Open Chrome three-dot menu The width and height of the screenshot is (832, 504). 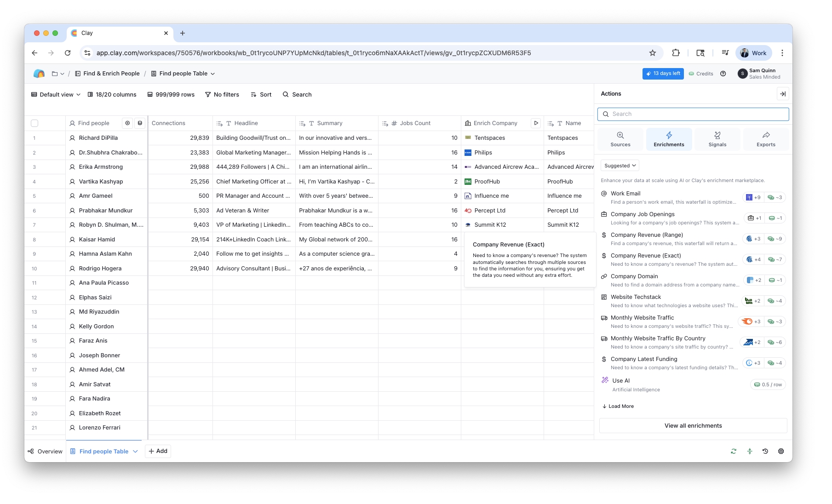click(x=782, y=53)
